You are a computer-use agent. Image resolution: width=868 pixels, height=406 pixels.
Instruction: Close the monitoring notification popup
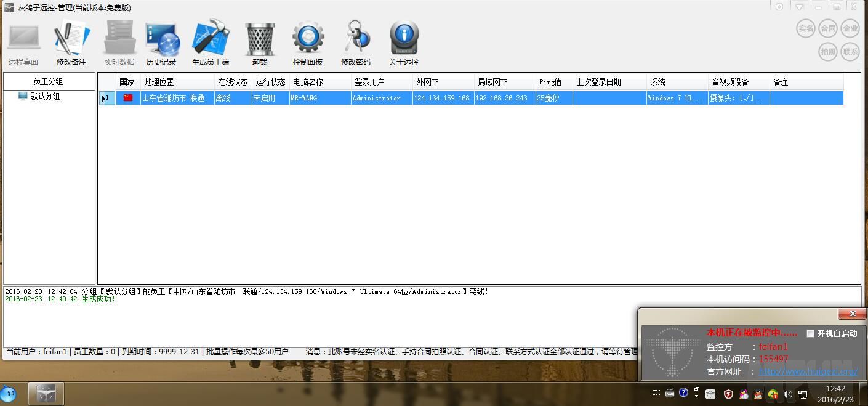(853, 314)
